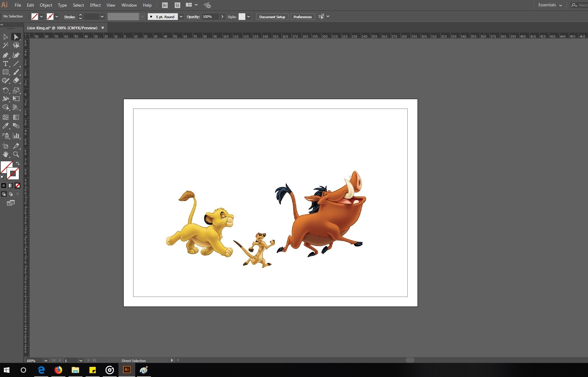Expand the 5 pt. Round brush dropdown

pos(181,17)
